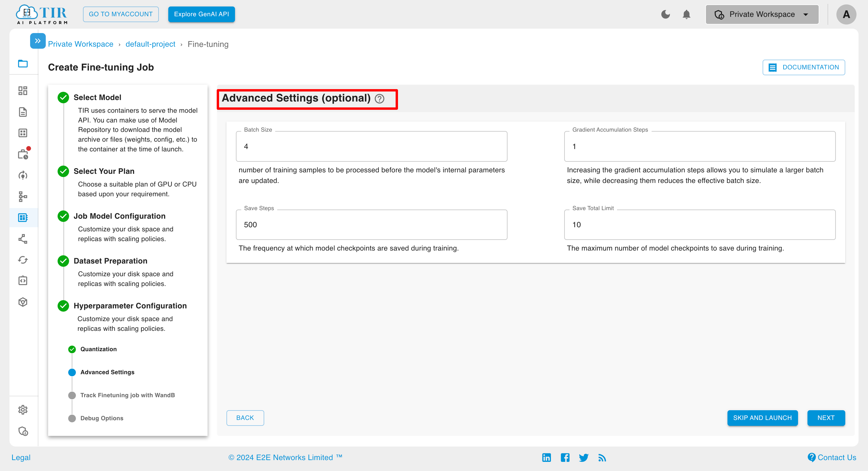Go to Job Model Configuration step
The height and width of the screenshot is (471, 868).
click(x=119, y=216)
